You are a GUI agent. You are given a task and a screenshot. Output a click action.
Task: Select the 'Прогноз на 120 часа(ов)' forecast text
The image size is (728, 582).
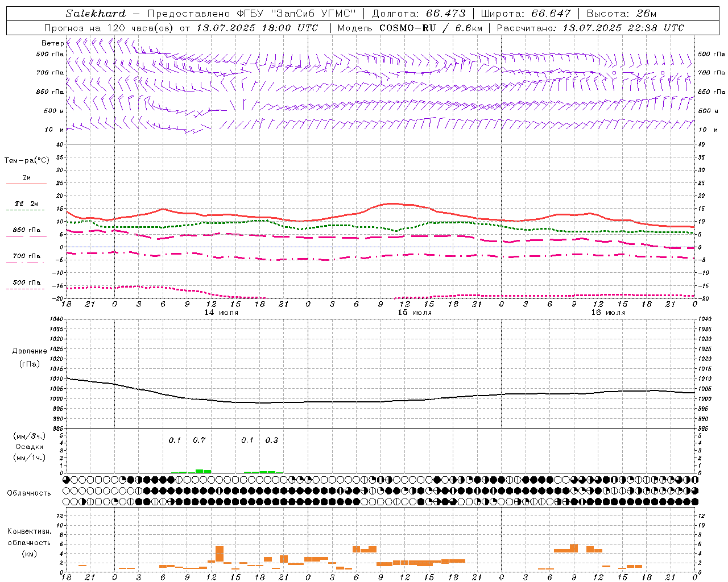coord(110,28)
